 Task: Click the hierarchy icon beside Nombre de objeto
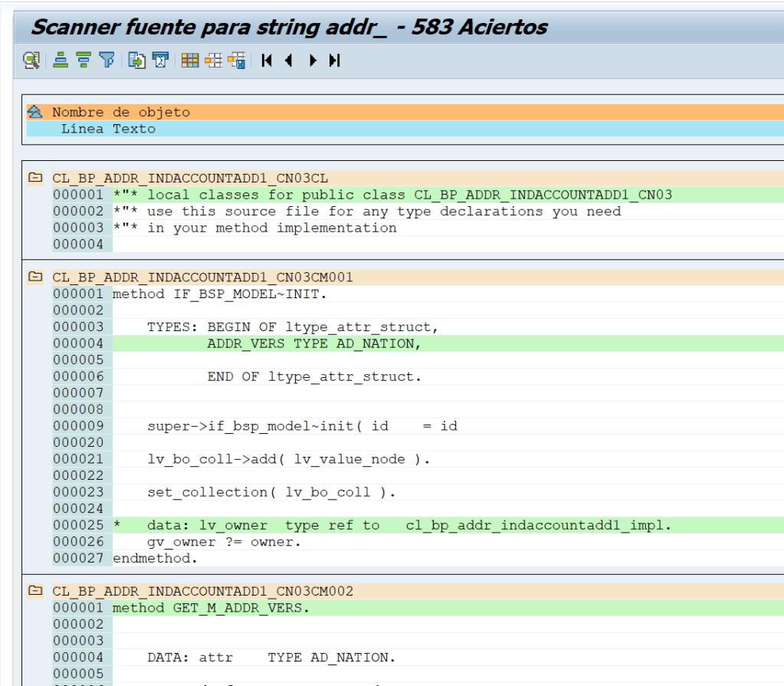pyautogui.click(x=34, y=111)
